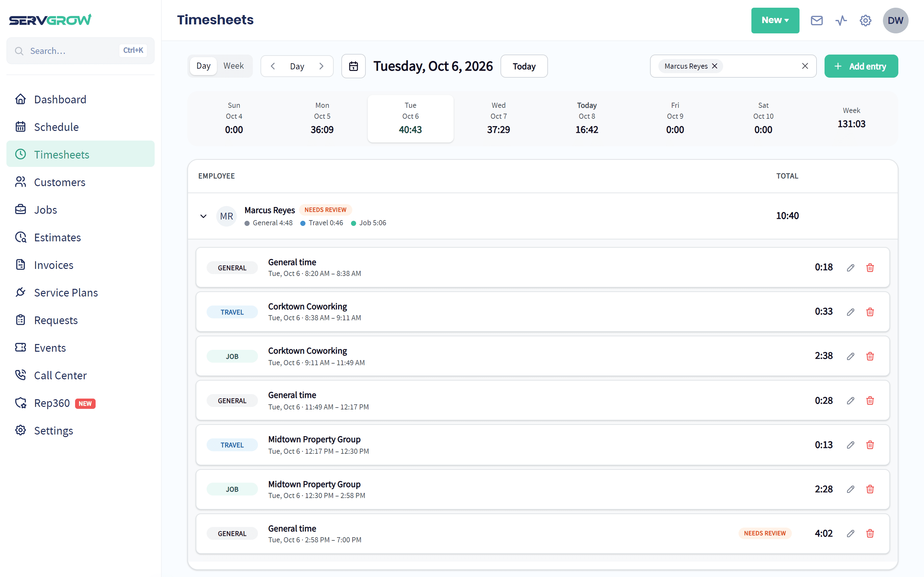
Task: Open Schedule in the sidebar
Action: coord(81,127)
